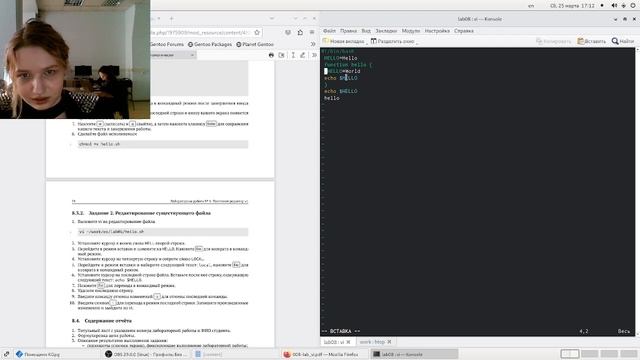The image size is (640, 360).
Task: Open the OBS taskbar entry
Action: coord(146,354)
